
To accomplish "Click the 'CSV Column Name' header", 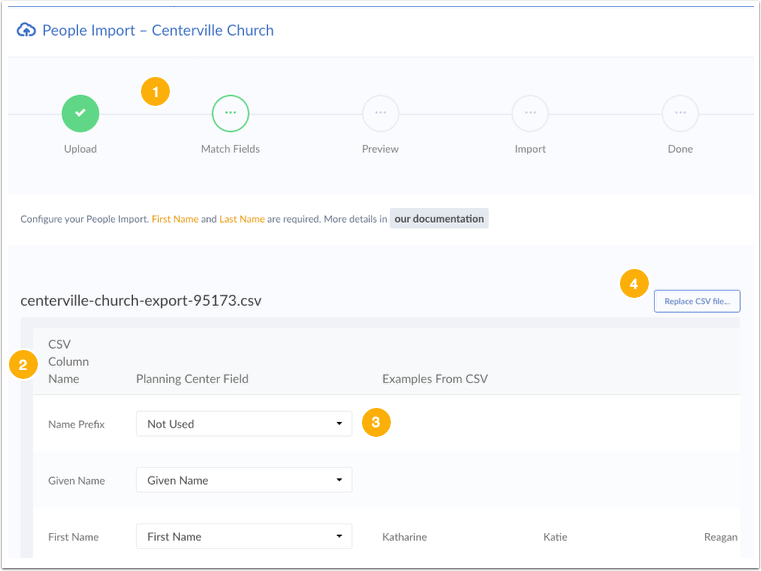I will pos(68,361).
